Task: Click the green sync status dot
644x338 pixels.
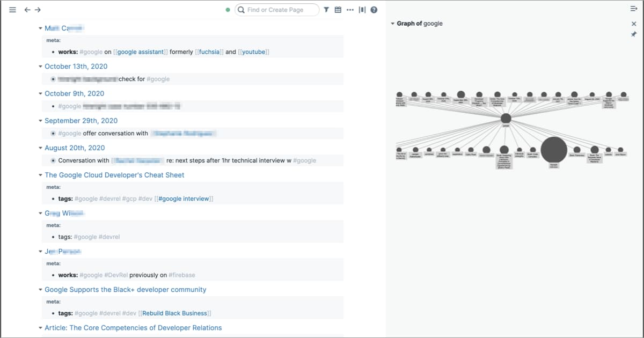Action: (x=228, y=10)
